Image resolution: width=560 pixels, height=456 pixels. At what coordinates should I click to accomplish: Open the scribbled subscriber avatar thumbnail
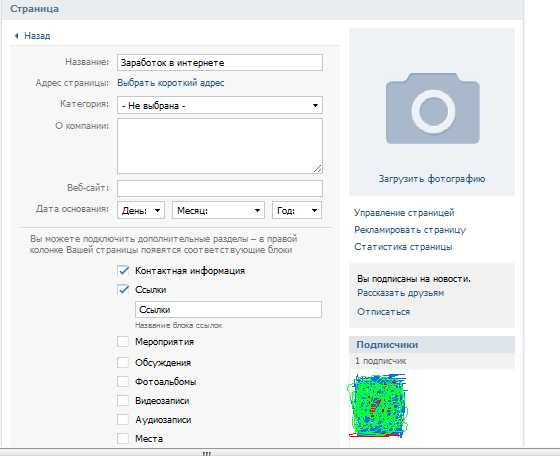378,406
